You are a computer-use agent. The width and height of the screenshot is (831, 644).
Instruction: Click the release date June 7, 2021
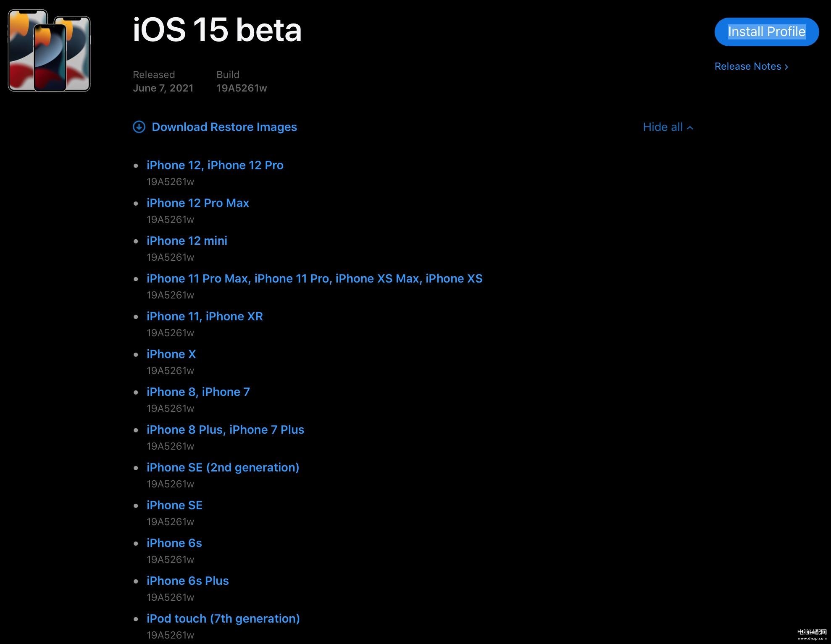point(163,88)
